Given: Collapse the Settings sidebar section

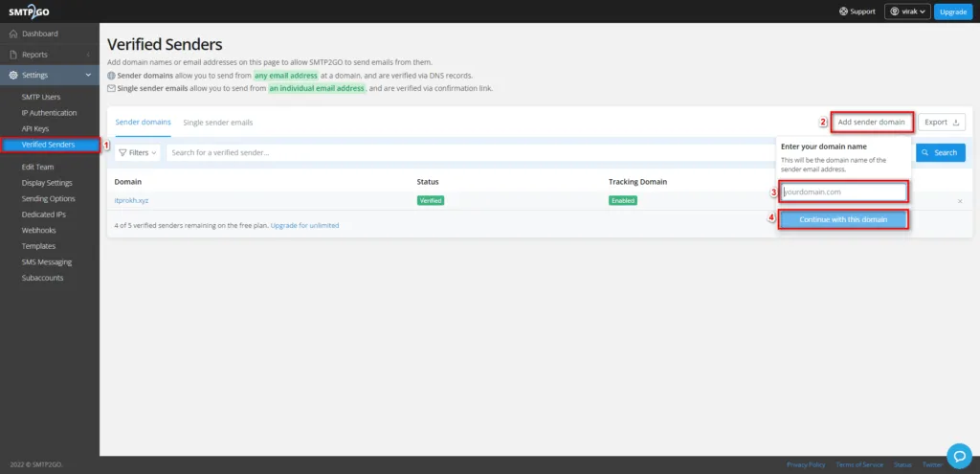Looking at the screenshot, I should click(48, 75).
